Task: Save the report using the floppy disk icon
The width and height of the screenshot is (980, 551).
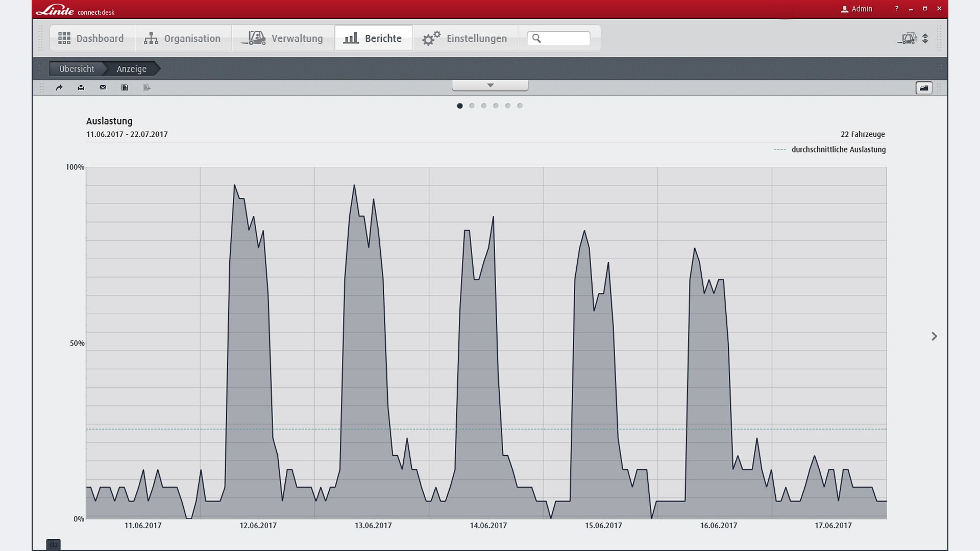Action: coord(125,88)
